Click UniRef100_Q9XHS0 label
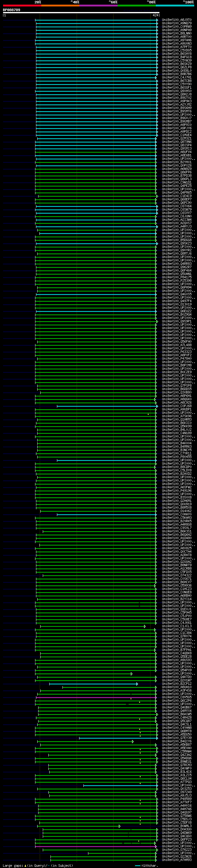Screen dimensions: 197x868 pos(177,91)
